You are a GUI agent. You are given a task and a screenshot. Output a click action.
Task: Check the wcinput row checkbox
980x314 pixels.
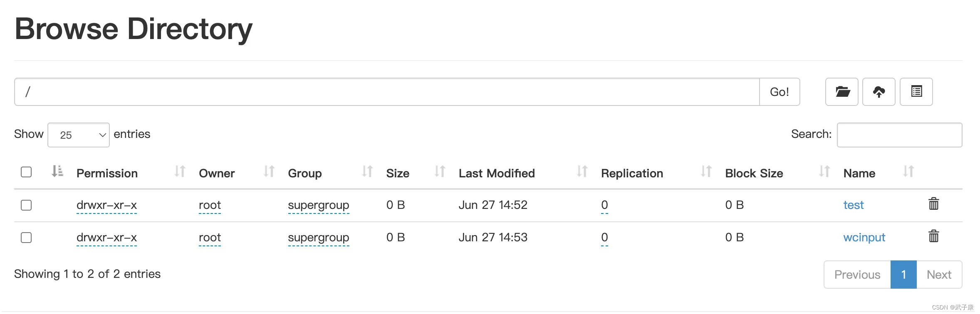click(x=26, y=238)
